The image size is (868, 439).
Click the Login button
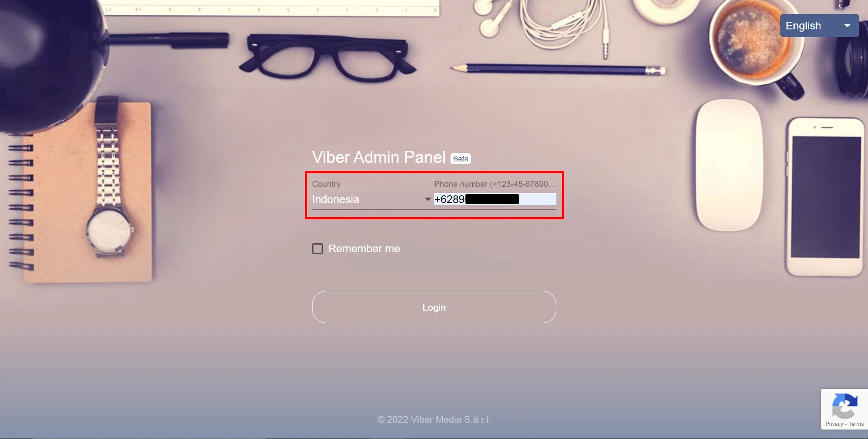tap(434, 307)
